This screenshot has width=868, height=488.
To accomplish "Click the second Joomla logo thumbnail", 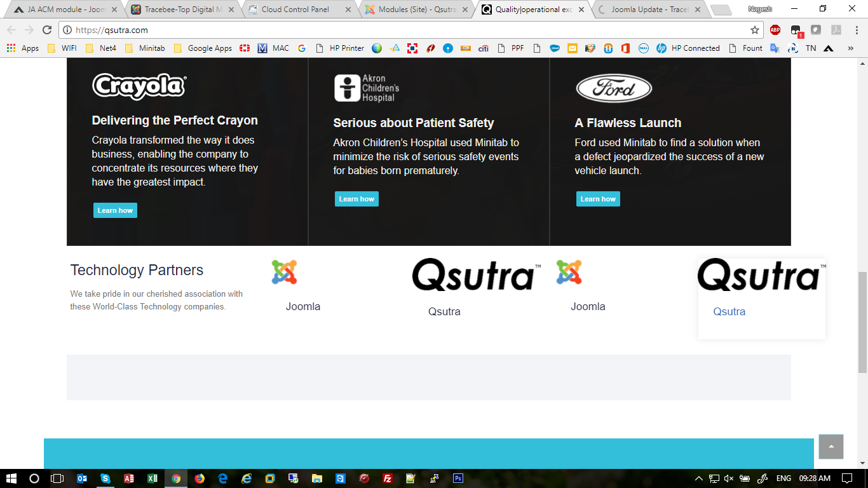I will pos(569,272).
